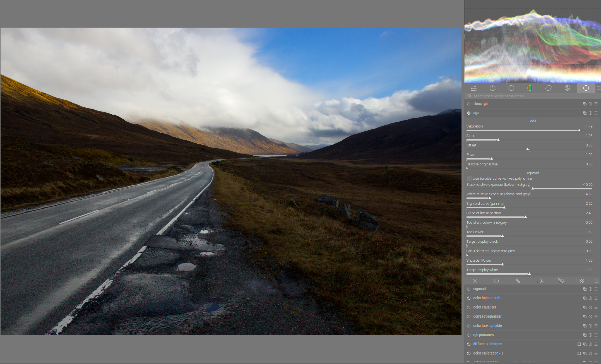The height and width of the screenshot is (364, 601).
Task: Select raster mask checkerboard icon
Action: [x=582, y=281]
